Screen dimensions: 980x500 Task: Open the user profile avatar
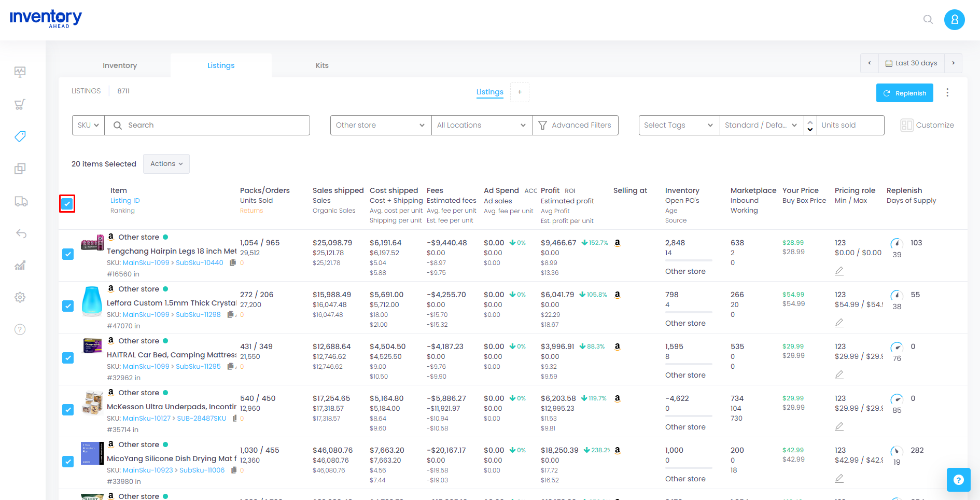[x=954, y=20]
